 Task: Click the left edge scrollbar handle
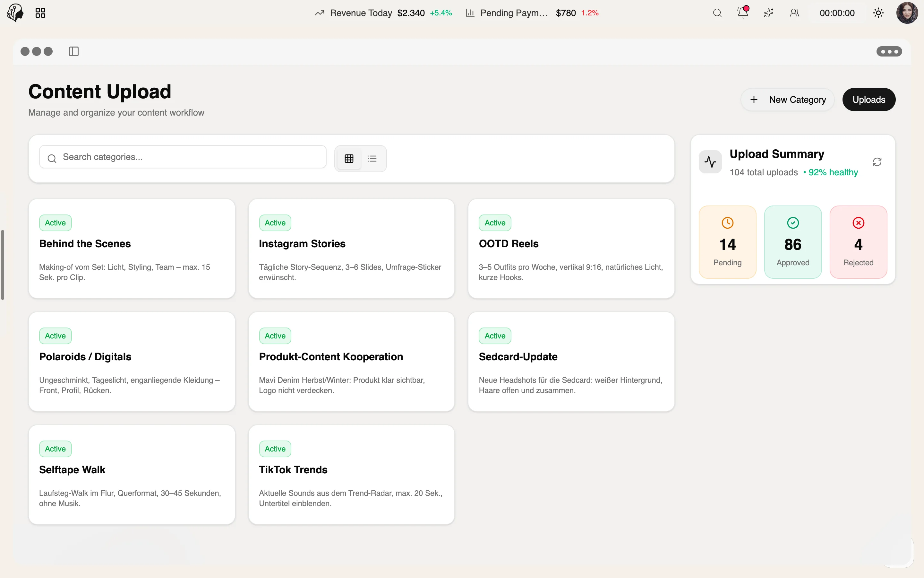point(2,265)
